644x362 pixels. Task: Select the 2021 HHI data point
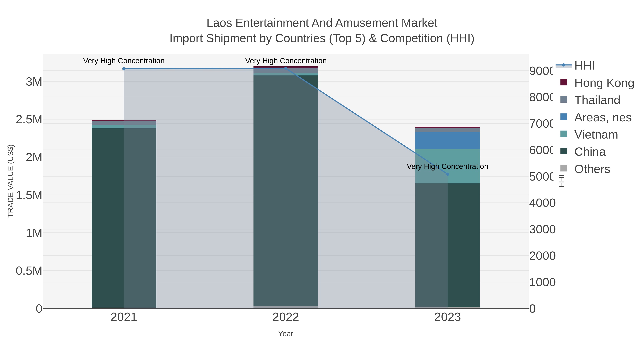click(x=124, y=69)
